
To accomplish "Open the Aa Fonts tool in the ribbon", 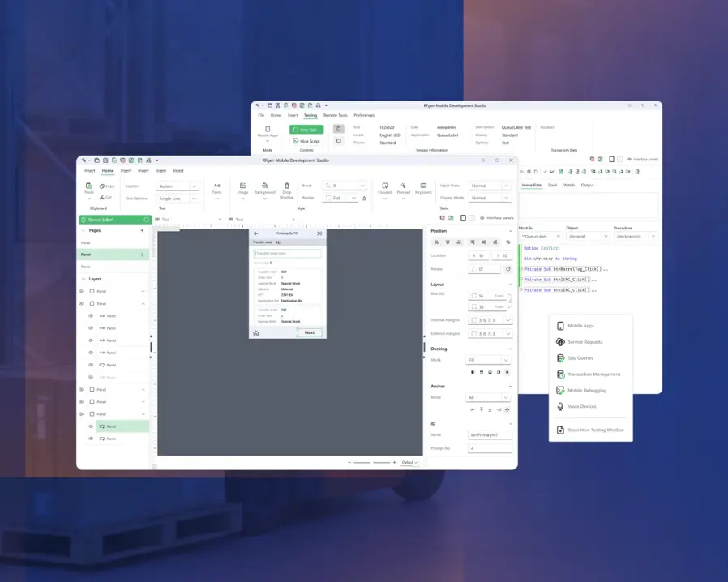I will coord(216,188).
